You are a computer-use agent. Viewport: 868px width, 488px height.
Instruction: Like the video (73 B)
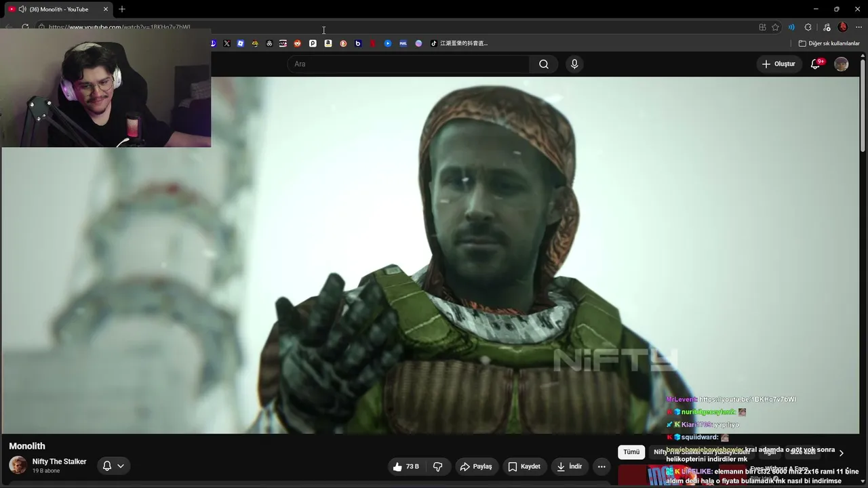[406, 466]
